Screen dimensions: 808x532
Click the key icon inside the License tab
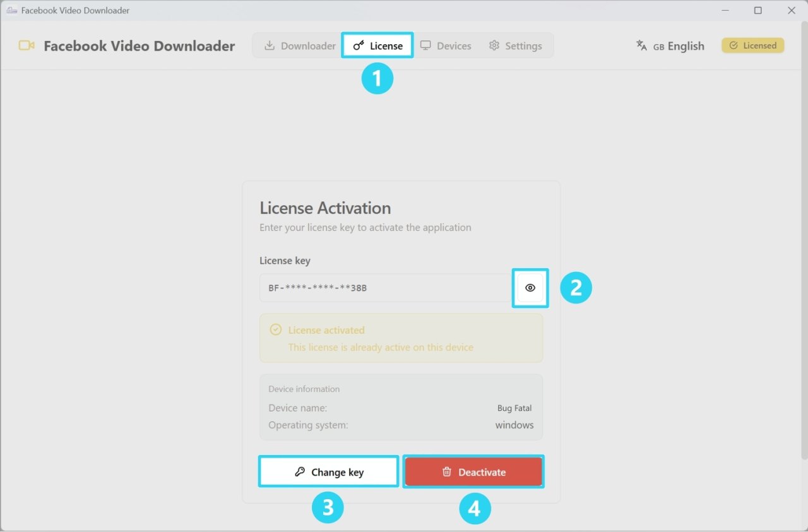358,45
